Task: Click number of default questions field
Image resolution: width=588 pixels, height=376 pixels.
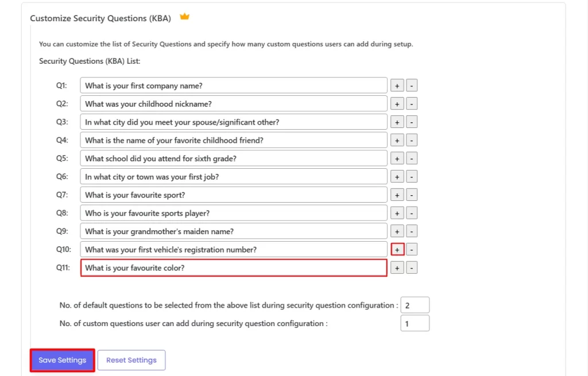Action: [x=415, y=305]
